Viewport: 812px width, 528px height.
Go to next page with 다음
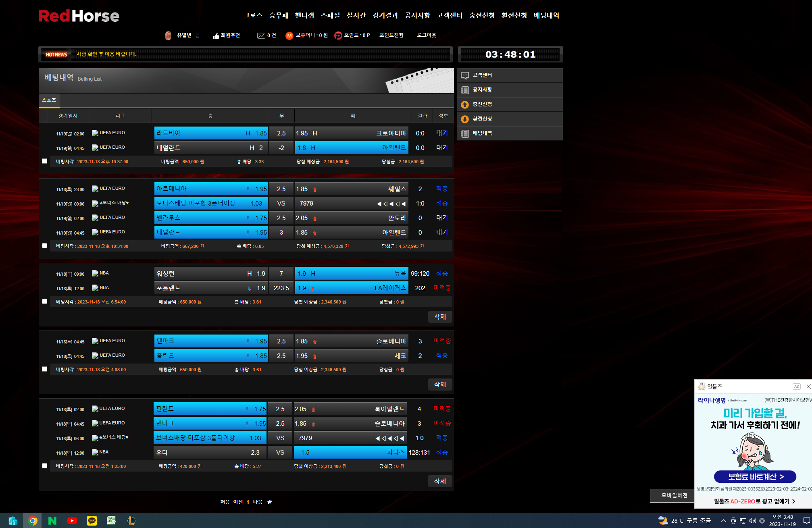pyautogui.click(x=258, y=502)
